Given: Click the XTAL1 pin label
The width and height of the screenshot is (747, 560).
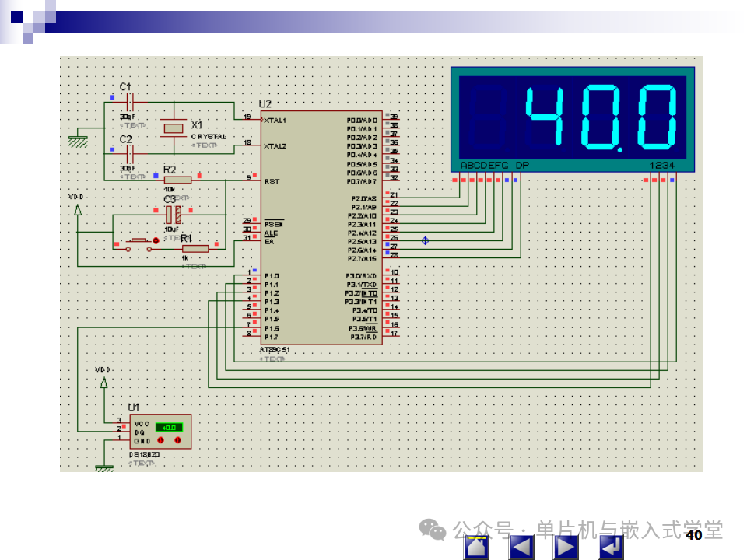Looking at the screenshot, I should (275, 121).
